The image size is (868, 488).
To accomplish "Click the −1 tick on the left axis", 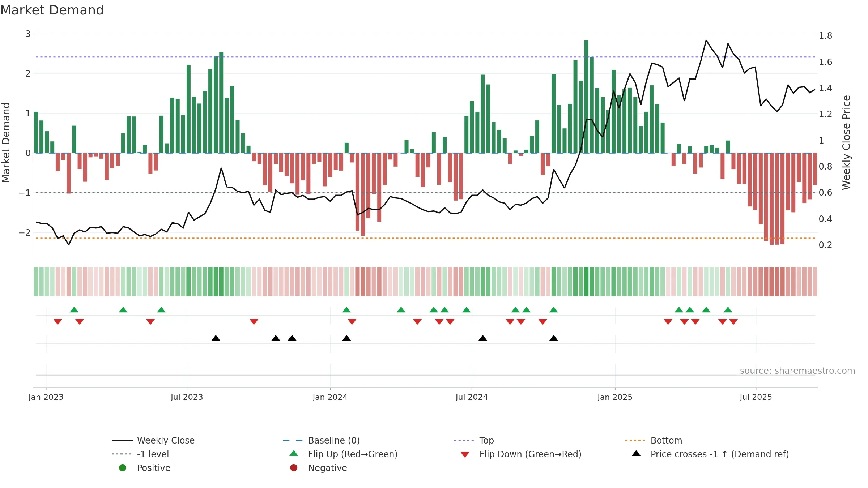I will point(25,193).
